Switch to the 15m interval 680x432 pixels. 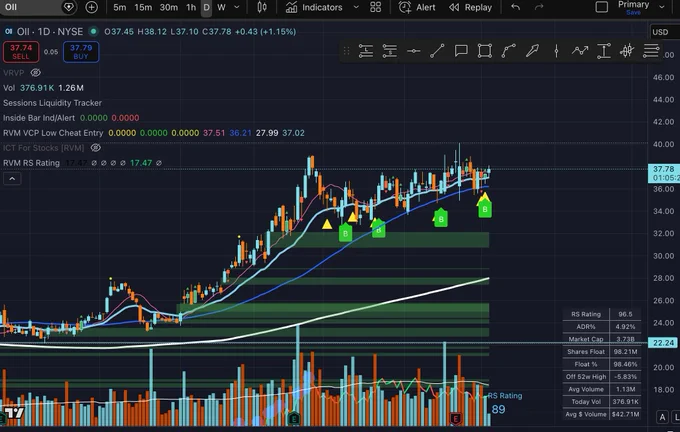tap(143, 7)
